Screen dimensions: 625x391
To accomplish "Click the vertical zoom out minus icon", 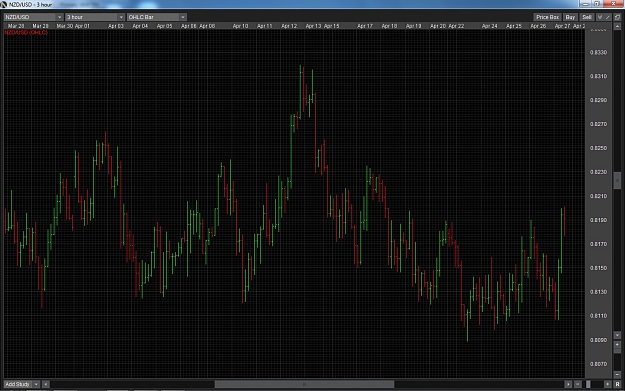I will (x=617, y=374).
